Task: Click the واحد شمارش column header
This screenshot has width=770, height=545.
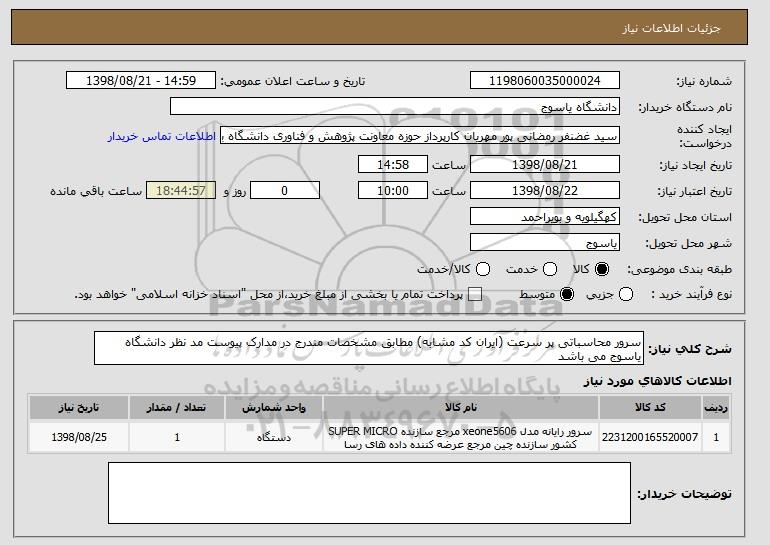Action: pyautogui.click(x=274, y=408)
